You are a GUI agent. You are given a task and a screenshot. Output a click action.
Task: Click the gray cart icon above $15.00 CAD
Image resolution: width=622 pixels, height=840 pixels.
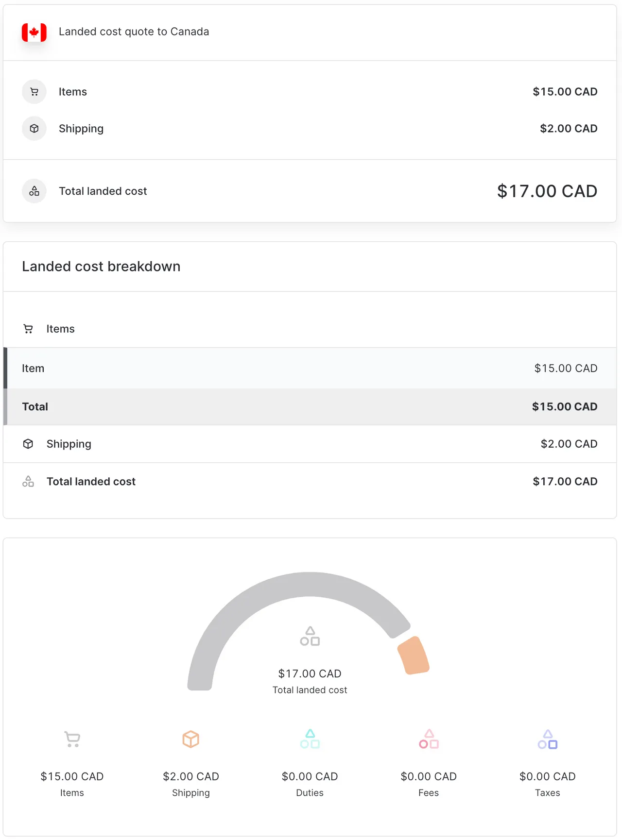point(72,739)
